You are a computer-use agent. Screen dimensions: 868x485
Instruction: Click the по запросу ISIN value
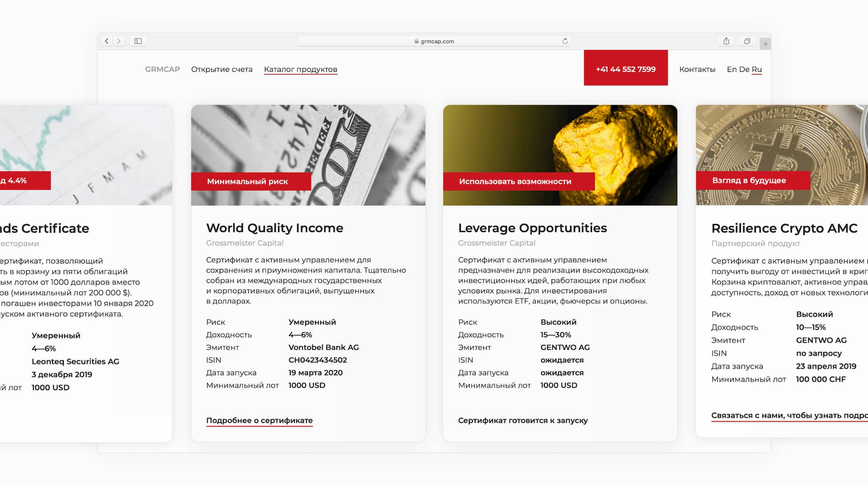[819, 353]
